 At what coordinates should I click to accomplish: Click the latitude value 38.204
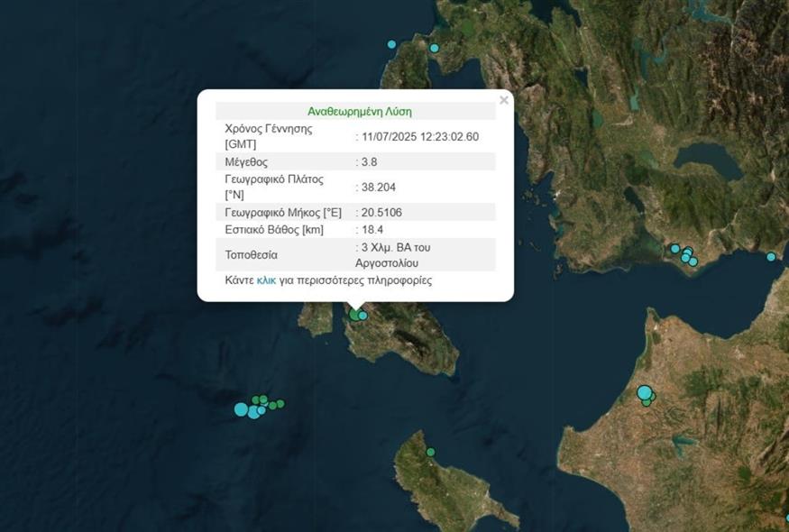click(x=379, y=187)
